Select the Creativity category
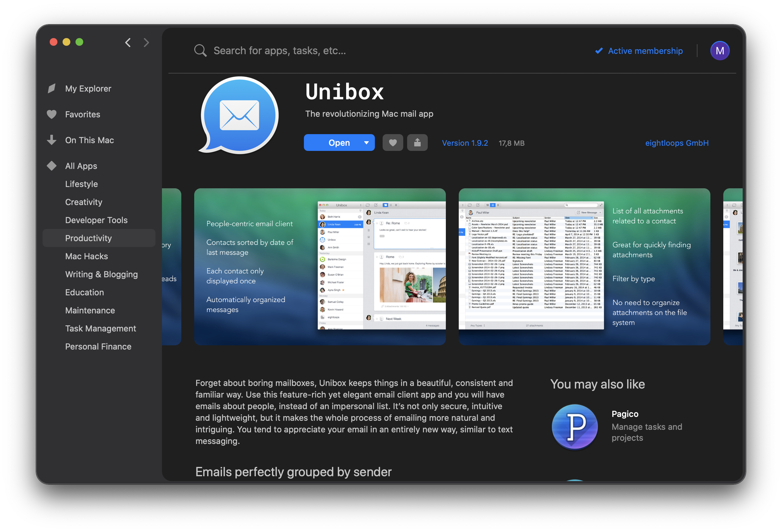The image size is (782, 532). coord(84,202)
